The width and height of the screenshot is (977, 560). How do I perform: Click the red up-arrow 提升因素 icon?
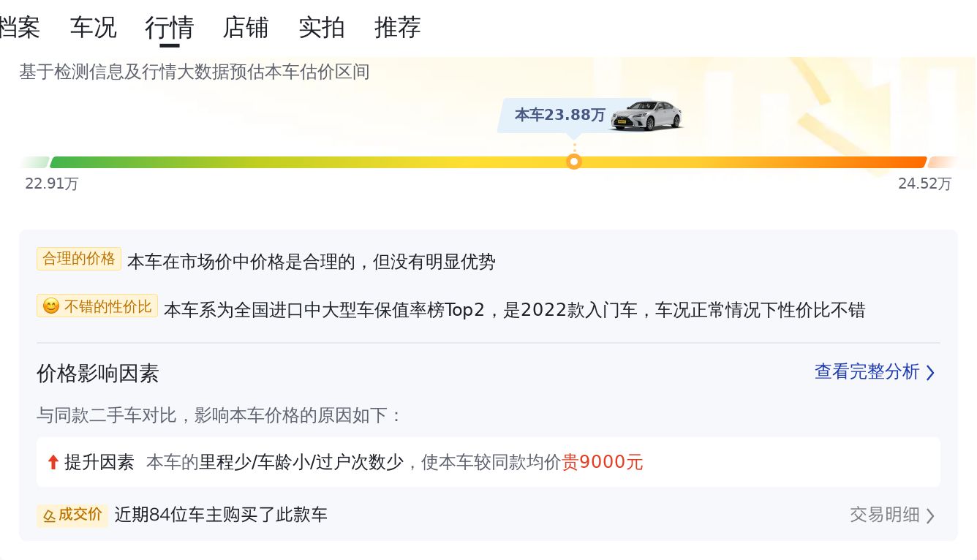(53, 462)
